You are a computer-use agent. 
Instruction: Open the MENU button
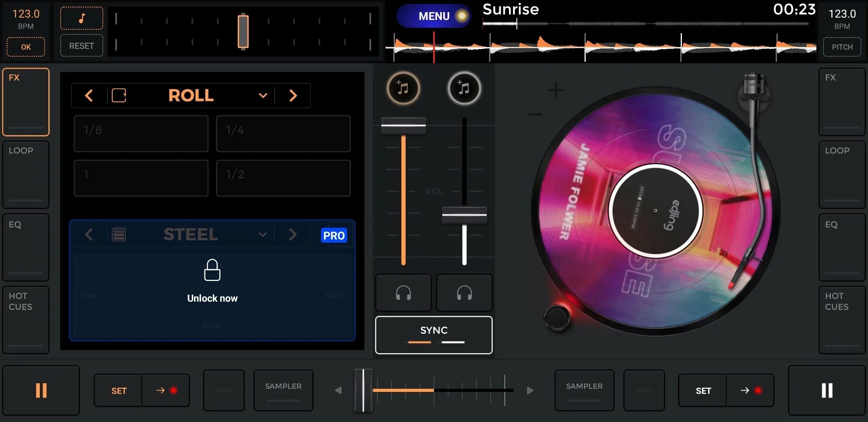point(434,16)
